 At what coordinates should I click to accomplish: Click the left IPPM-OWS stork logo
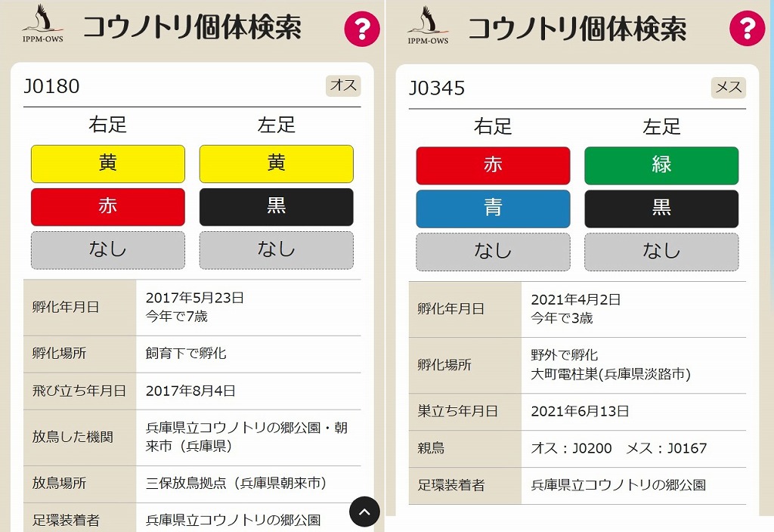43,23
